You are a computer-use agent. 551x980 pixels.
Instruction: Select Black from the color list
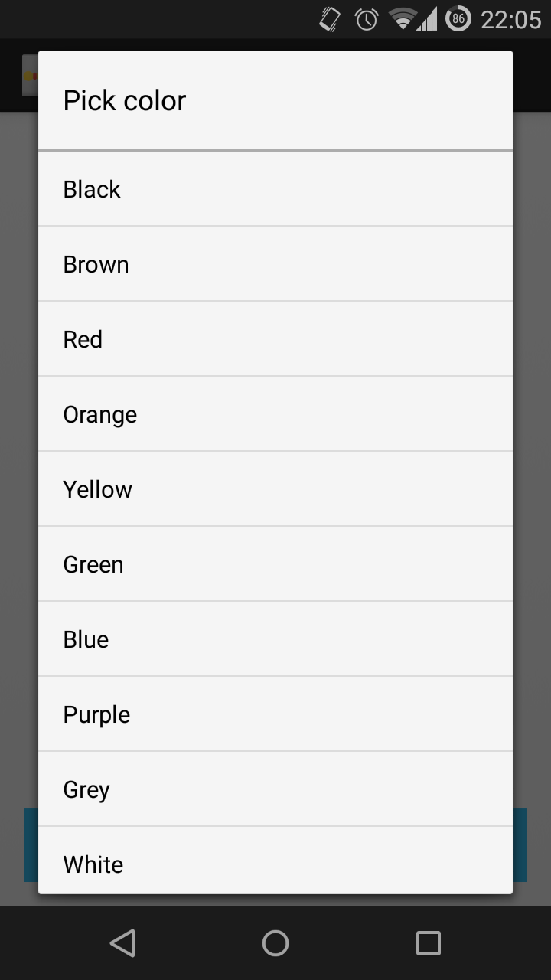point(275,188)
